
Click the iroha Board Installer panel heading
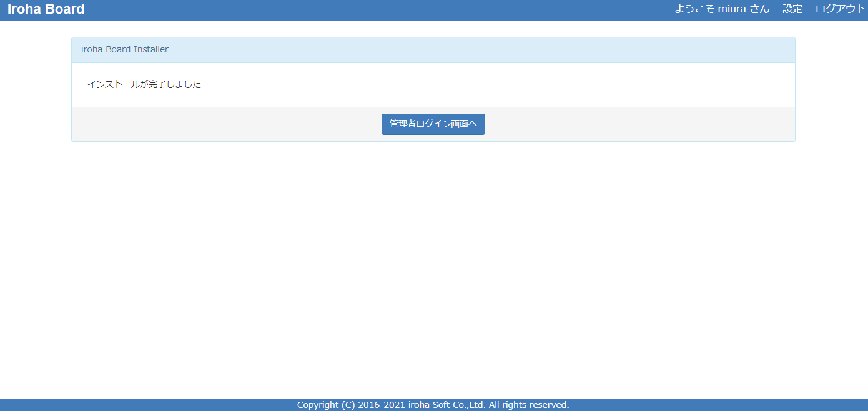[125, 50]
